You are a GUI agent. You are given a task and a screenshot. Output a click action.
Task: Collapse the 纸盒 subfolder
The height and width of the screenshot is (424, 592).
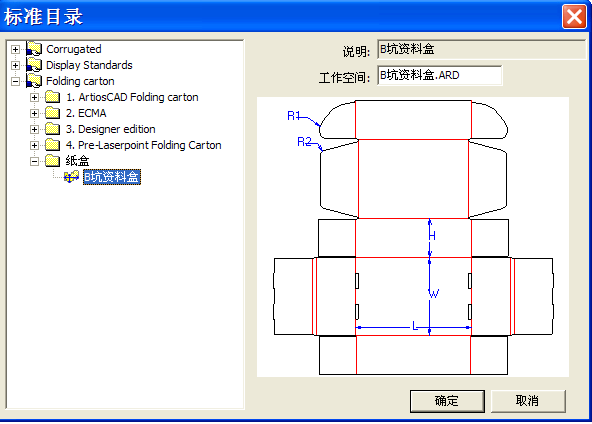pos(34,161)
